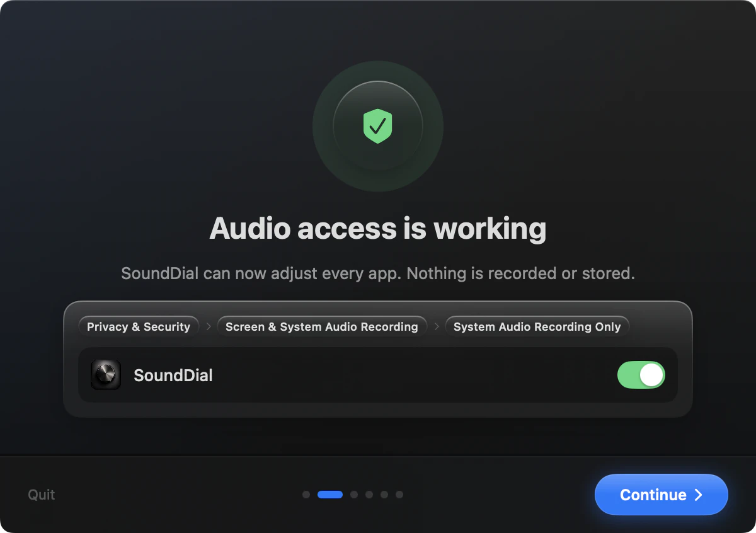
Task: Click chevron after Privacy & Security
Action: [x=209, y=326]
